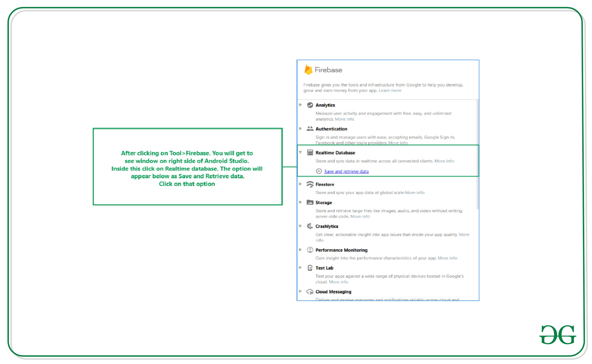Viewport: 592px width, 364px height.
Task: Click the Crashlytics gear icon
Action: click(x=310, y=226)
